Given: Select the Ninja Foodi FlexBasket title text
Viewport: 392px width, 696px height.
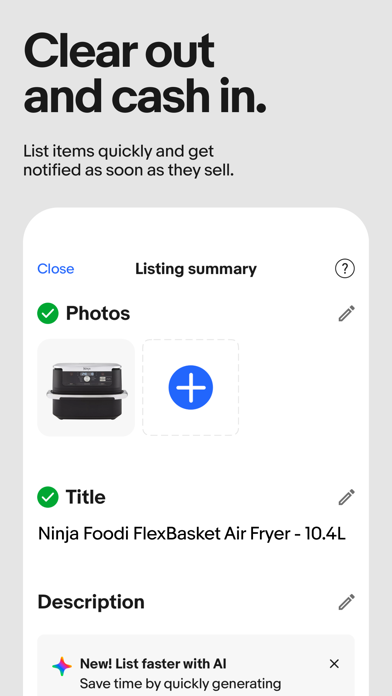Looking at the screenshot, I should [x=192, y=534].
